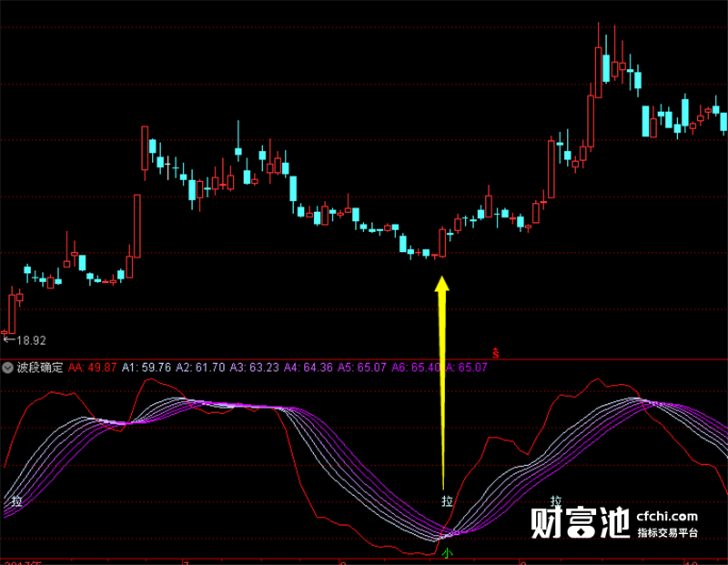
Task: Click the A4: 64.36 indicator value
Action: click(x=308, y=368)
